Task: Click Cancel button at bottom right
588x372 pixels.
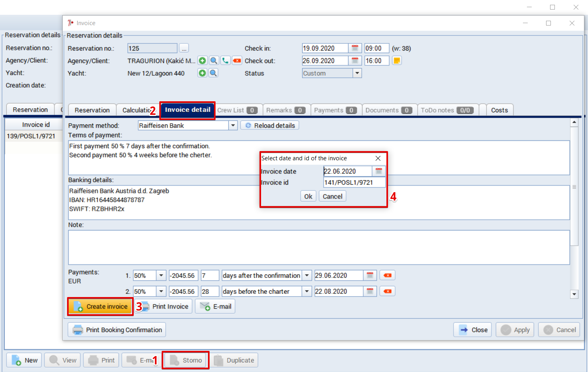Action: (x=559, y=330)
